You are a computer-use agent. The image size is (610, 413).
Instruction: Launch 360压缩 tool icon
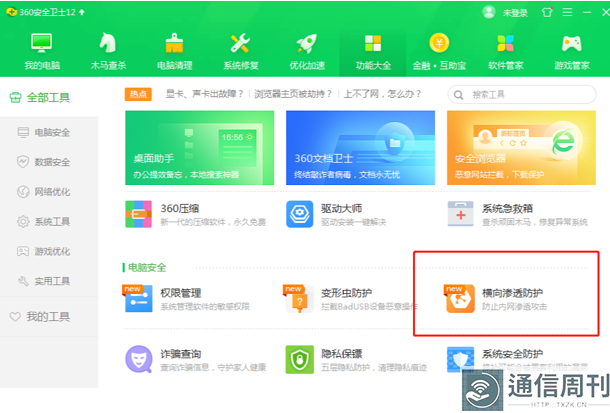138,214
